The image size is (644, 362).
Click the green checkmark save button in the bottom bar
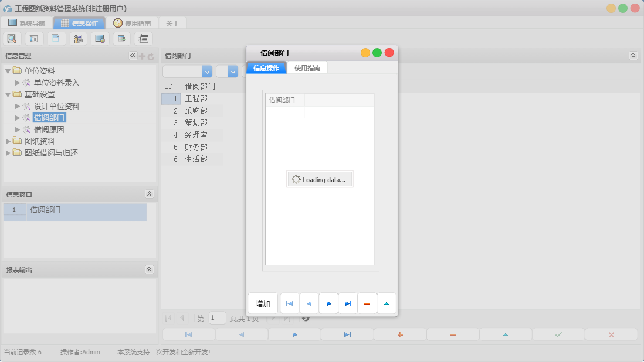coord(558,334)
